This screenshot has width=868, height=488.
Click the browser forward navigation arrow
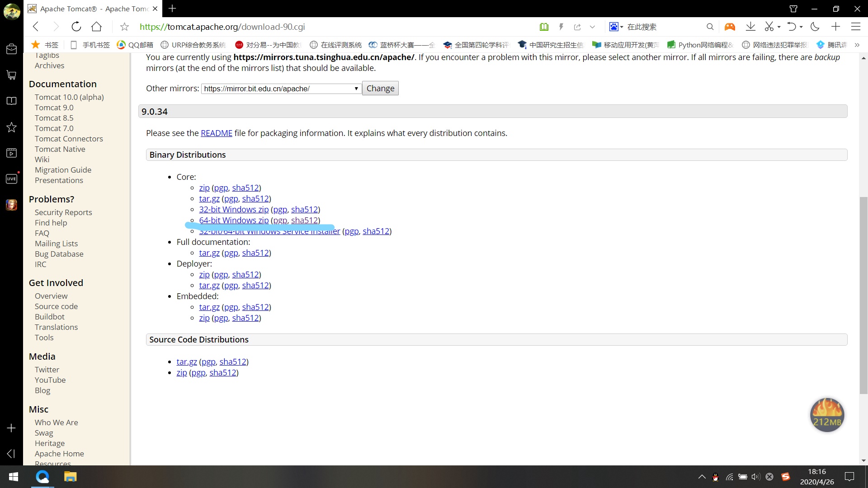[x=55, y=26]
